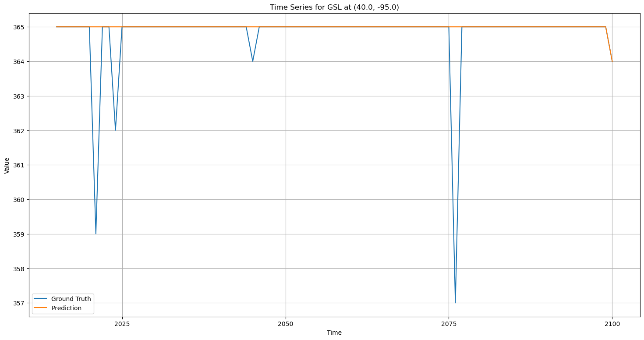Click the small blue dip near 2045
The image size is (644, 340).
tap(253, 61)
